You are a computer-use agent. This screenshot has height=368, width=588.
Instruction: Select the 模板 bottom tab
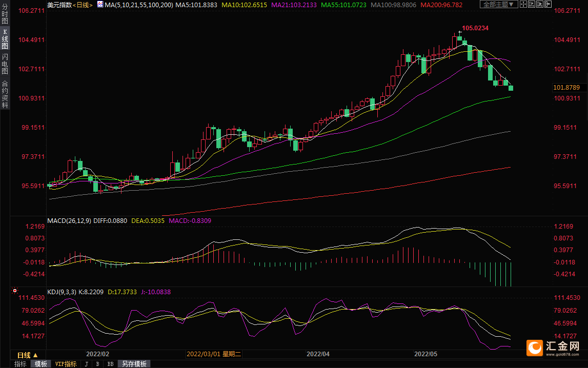point(40,364)
